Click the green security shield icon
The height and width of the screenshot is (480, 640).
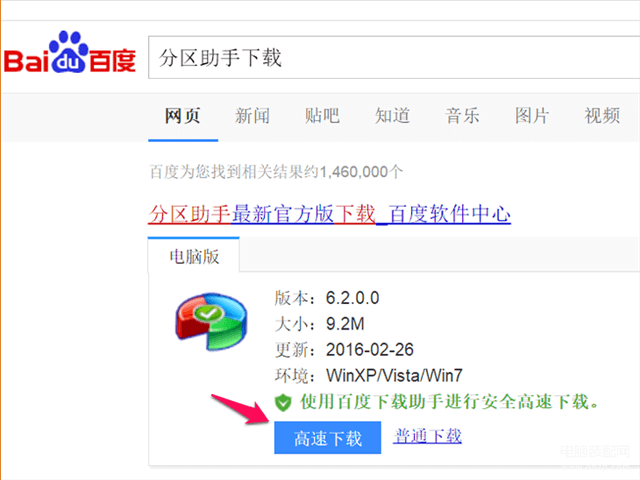coord(283,402)
